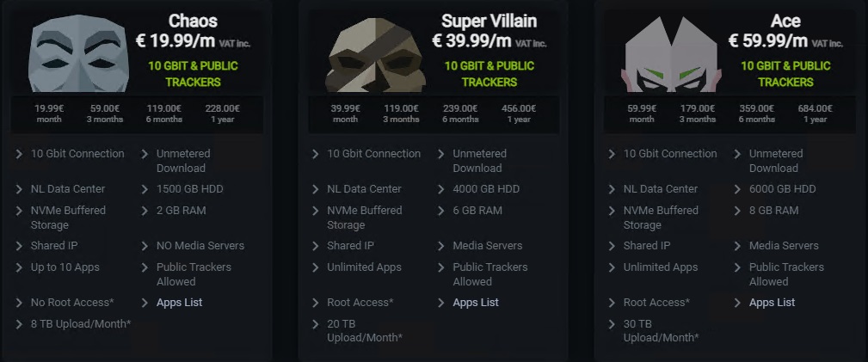Click chevron next to Super Villain Root Access
Screen dimensions: 868x362
[315, 303]
